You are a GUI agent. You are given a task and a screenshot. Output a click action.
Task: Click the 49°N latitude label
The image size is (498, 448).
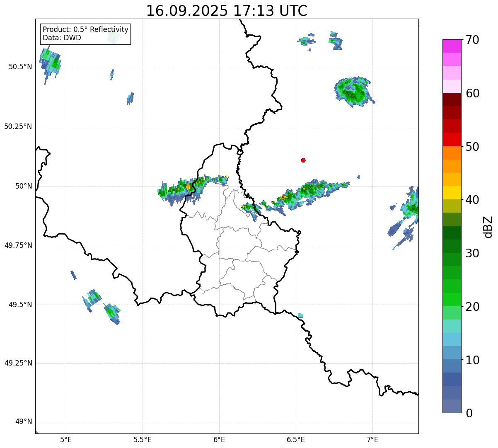click(x=24, y=422)
